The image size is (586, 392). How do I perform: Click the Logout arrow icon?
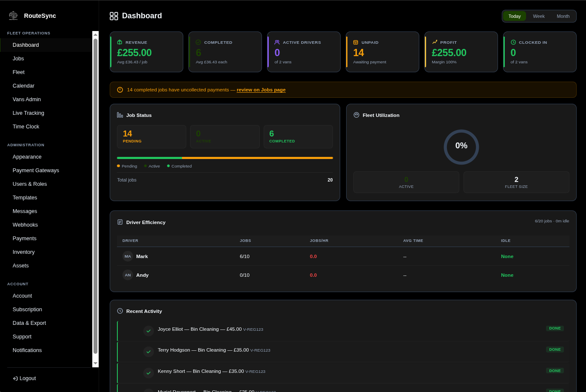coord(15,378)
